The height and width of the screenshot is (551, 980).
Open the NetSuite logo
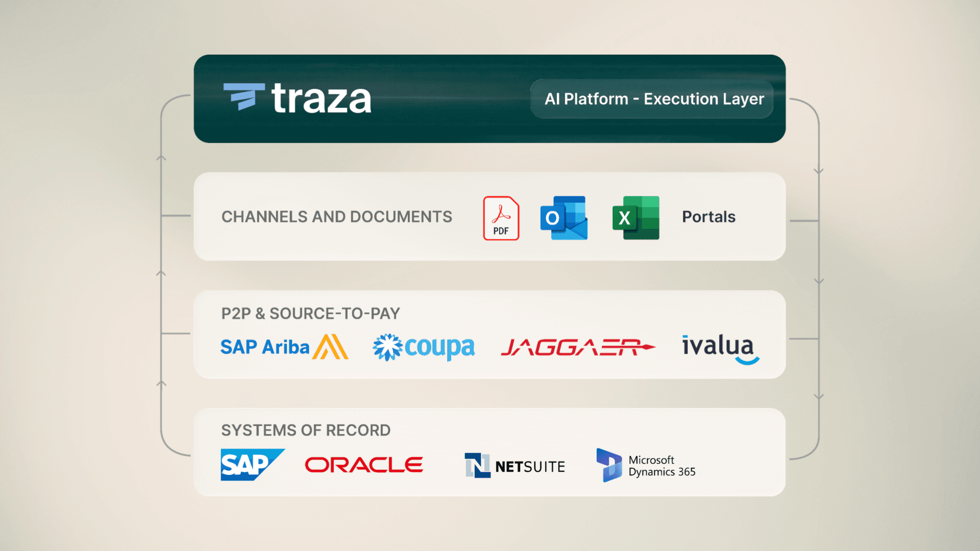[x=515, y=466]
